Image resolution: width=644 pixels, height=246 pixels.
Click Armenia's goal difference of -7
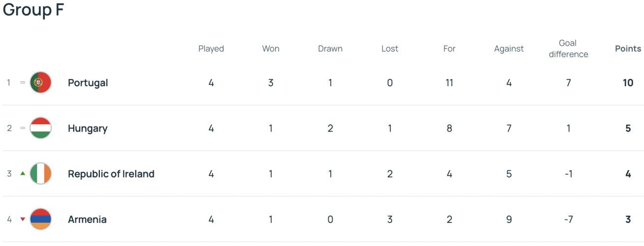pyautogui.click(x=568, y=219)
